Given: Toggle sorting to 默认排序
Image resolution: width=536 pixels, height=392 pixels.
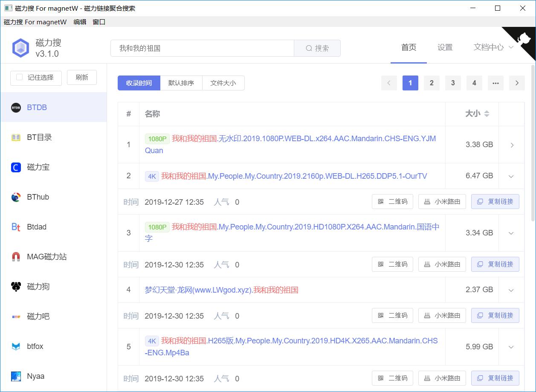Looking at the screenshot, I should point(181,83).
